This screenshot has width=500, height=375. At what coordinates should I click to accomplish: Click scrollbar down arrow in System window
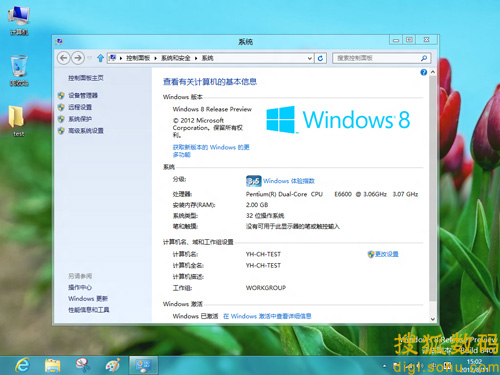coord(433,319)
